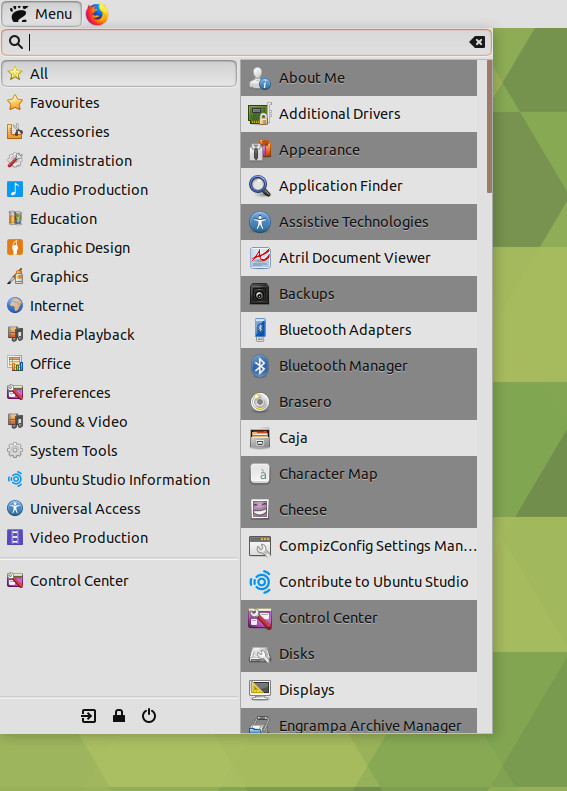Open Contribute to Ubuntu Studio

coord(359,582)
